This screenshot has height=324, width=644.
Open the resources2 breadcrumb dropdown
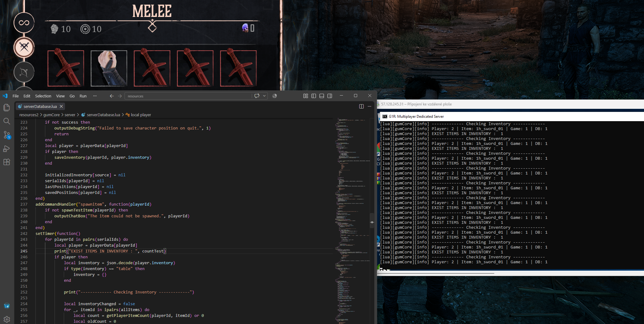click(29, 115)
